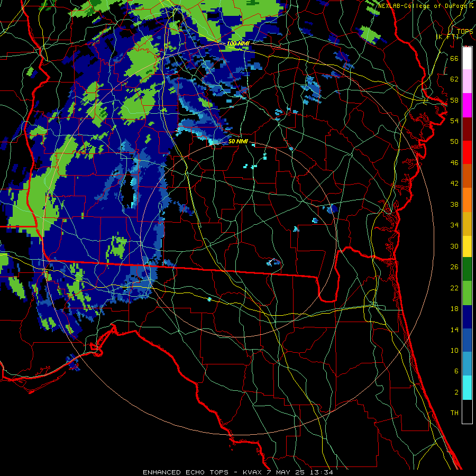Click the legend value "26"
Image resolution: width=476 pixels, height=476 pixels.
454,267
